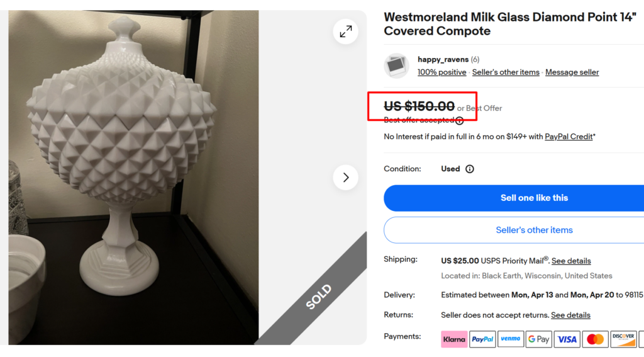Select the Mastercard icon

pos(595,339)
